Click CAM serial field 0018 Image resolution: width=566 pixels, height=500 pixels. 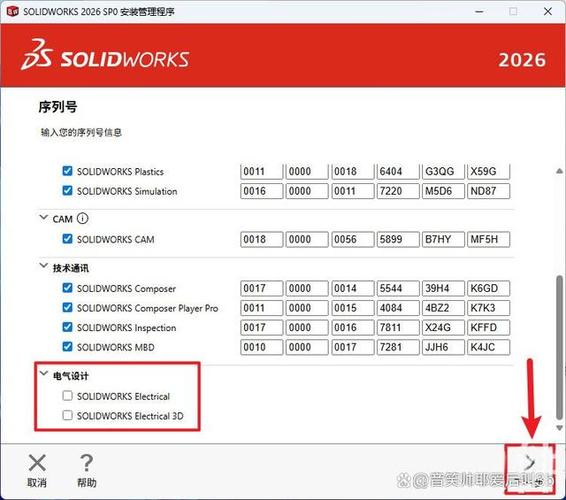262,239
